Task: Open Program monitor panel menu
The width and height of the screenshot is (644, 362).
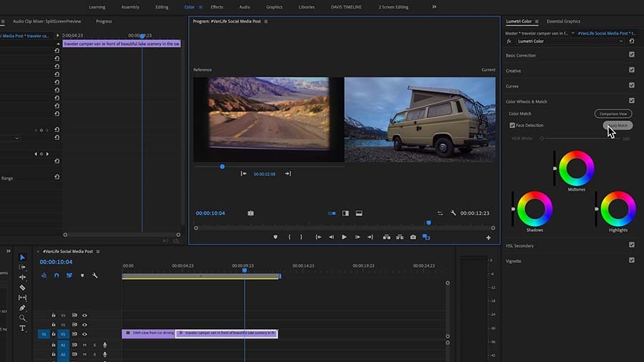Action: [x=266, y=21]
